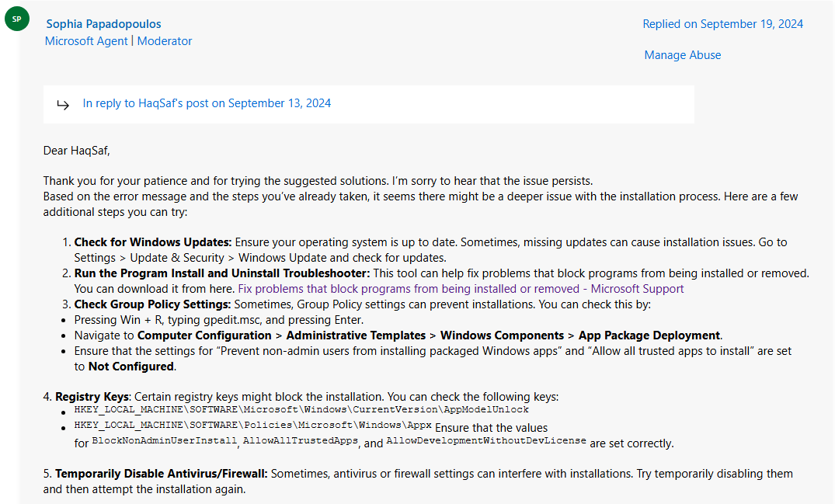The width and height of the screenshot is (835, 504).
Task: Click the SP avatar icon
Action: (x=17, y=19)
